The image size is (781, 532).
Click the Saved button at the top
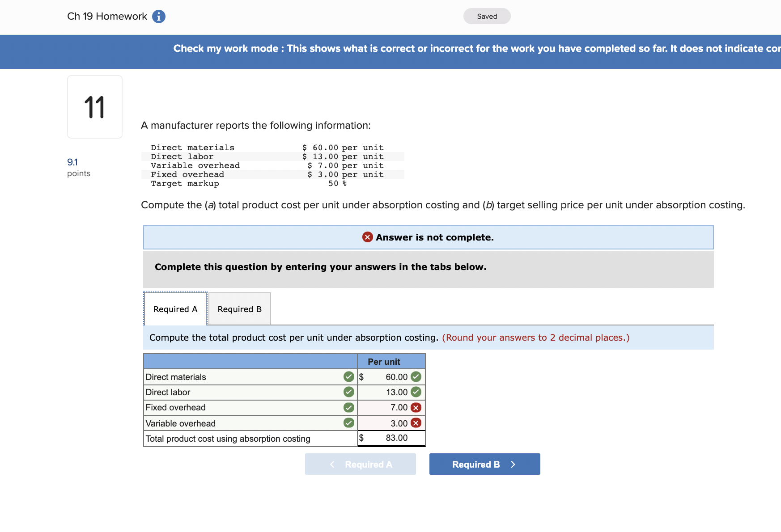pos(487,16)
